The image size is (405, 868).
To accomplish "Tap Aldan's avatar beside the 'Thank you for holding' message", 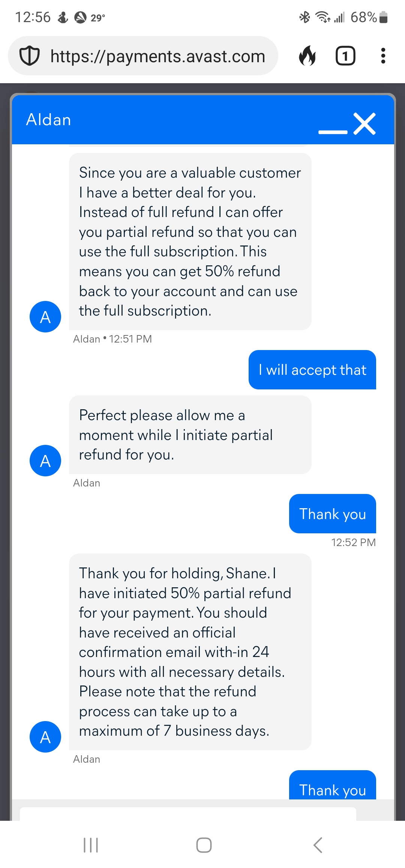I will (45, 737).
